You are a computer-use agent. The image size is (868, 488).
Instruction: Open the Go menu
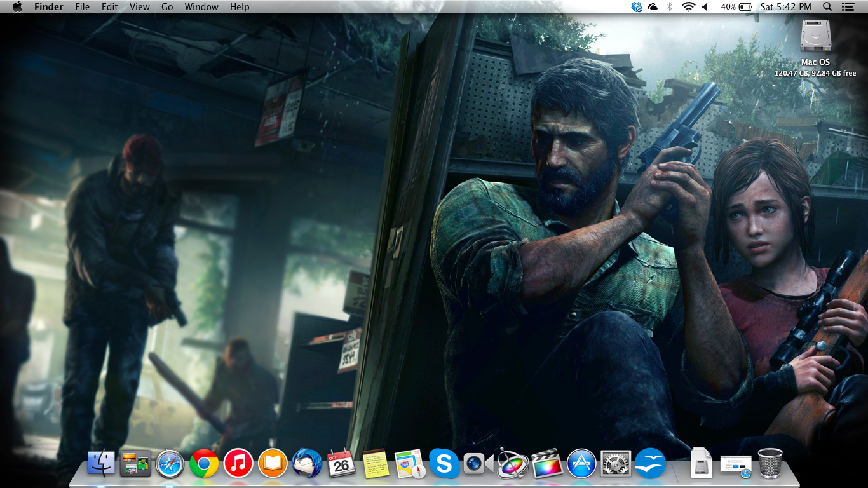167,7
